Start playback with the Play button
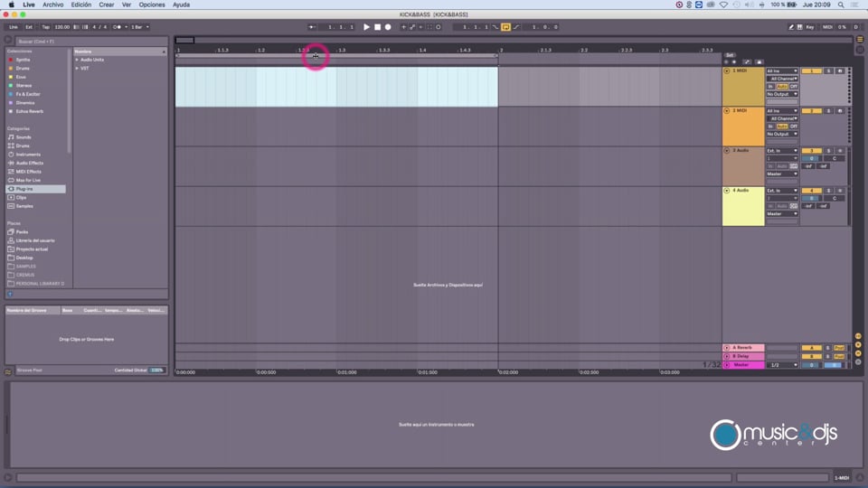868x488 pixels. [x=366, y=26]
